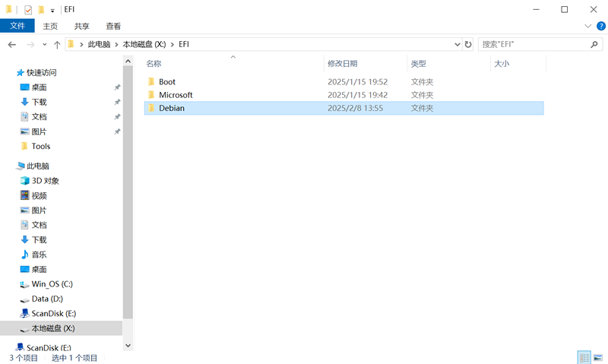The width and height of the screenshot is (608, 364).
Task: Click the properties icon in title bar
Action: click(x=28, y=10)
